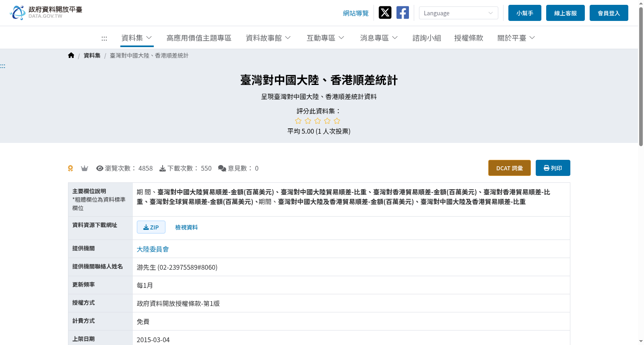Click the 線上客服 button
Image resolution: width=644 pixels, height=345 pixels.
[x=566, y=13]
